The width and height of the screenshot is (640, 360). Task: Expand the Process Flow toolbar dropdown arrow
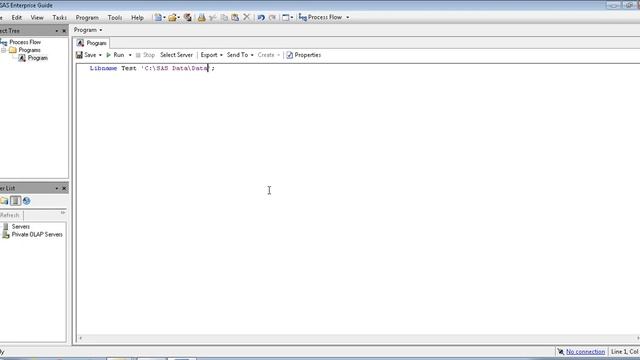(x=347, y=18)
